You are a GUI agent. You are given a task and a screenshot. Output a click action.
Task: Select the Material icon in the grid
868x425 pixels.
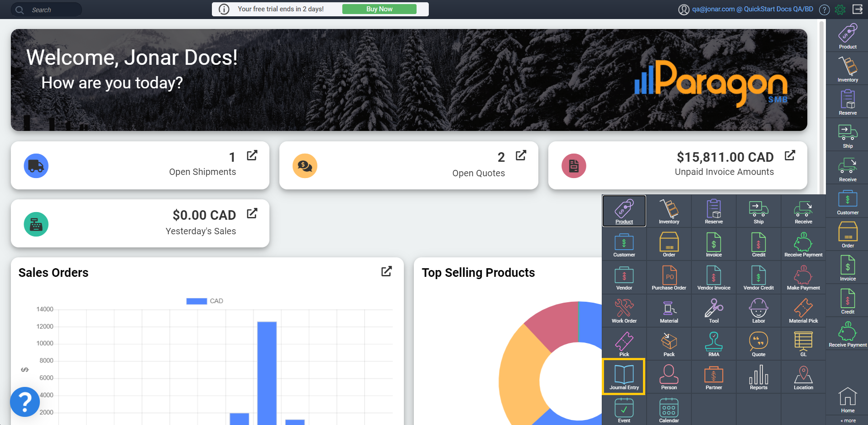pos(669,310)
